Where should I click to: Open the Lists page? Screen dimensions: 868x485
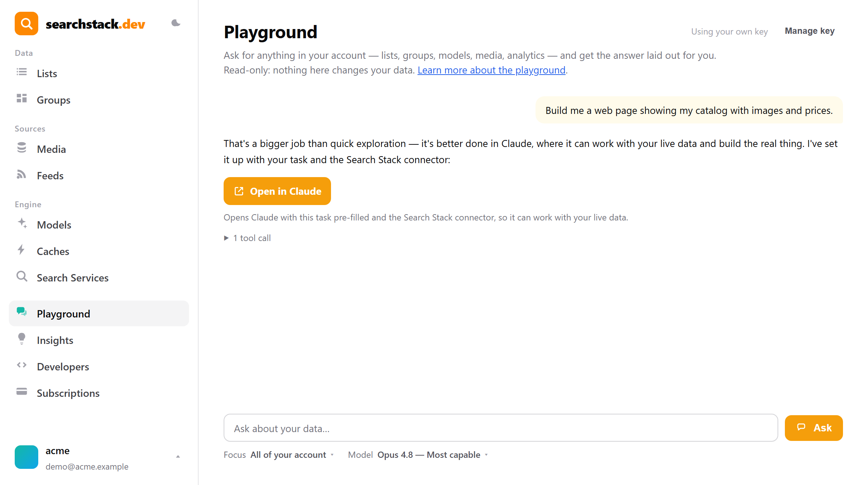(x=99, y=73)
